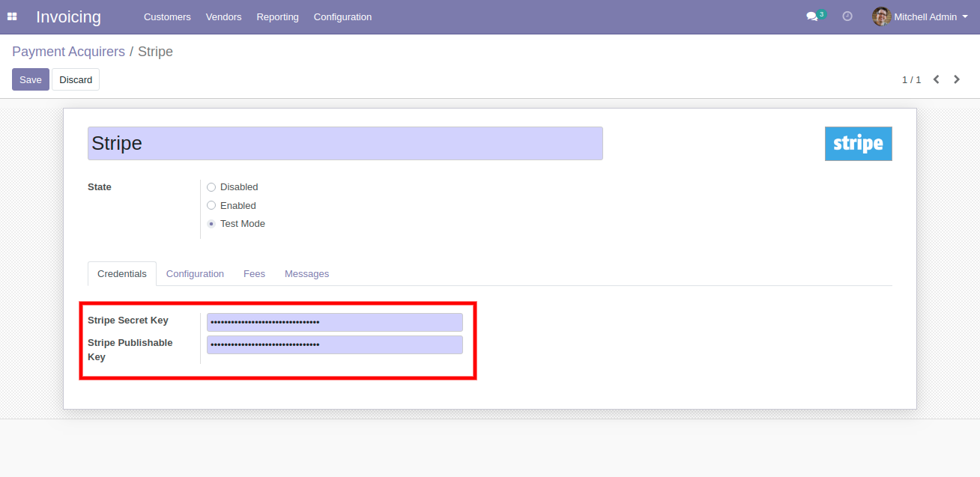Open the conversations messages icon
Screen dimensions: 980x477
point(812,16)
